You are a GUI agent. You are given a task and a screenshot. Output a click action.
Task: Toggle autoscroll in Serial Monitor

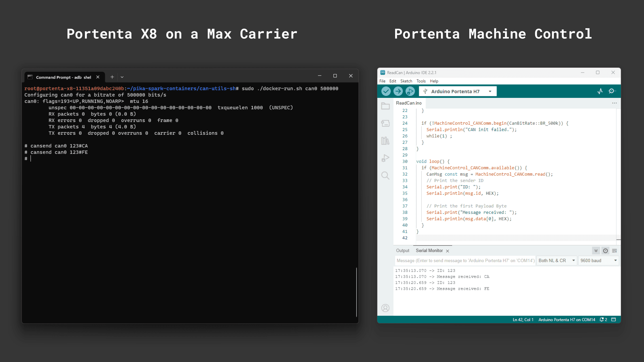pyautogui.click(x=596, y=250)
